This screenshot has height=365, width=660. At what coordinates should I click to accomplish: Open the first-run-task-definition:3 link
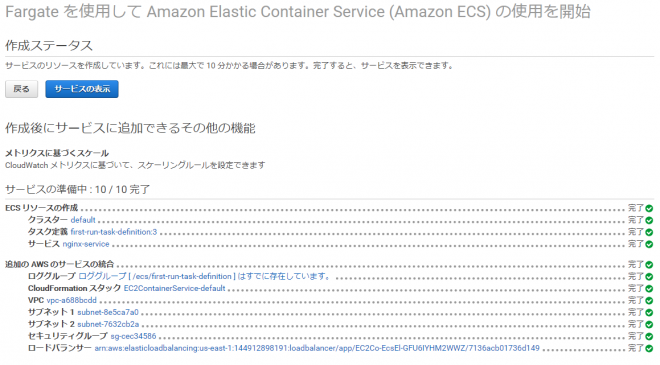pos(114,232)
